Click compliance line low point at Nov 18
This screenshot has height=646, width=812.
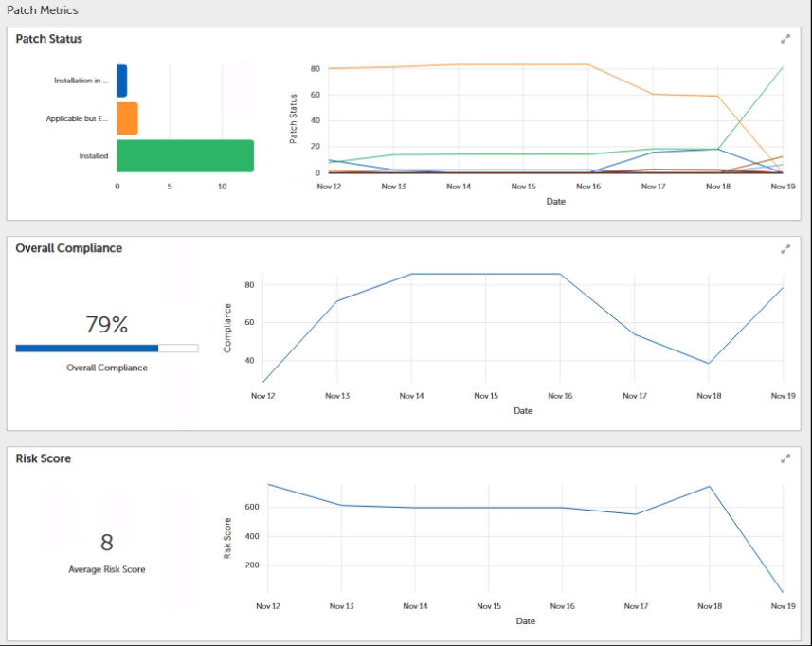pos(709,363)
